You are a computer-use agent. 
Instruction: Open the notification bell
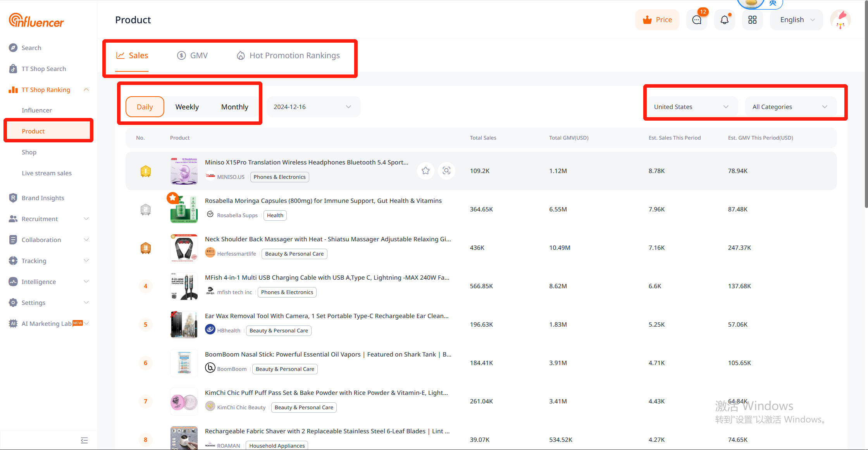pyautogui.click(x=724, y=20)
